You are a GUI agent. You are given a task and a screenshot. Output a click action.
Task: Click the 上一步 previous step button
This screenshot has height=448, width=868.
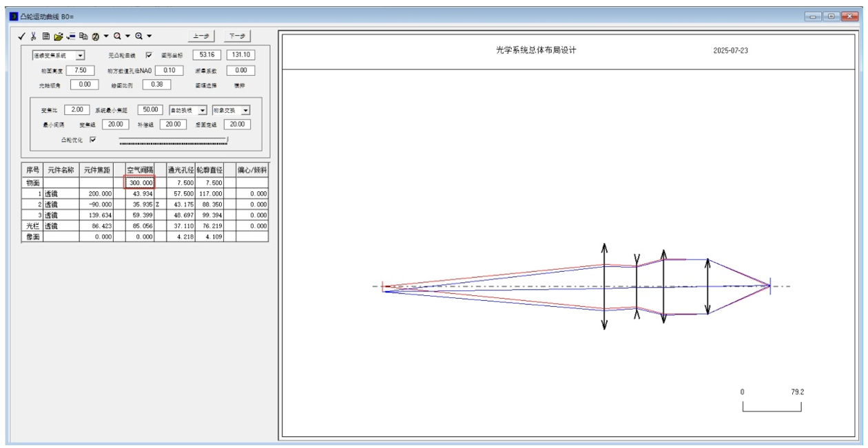(x=201, y=36)
